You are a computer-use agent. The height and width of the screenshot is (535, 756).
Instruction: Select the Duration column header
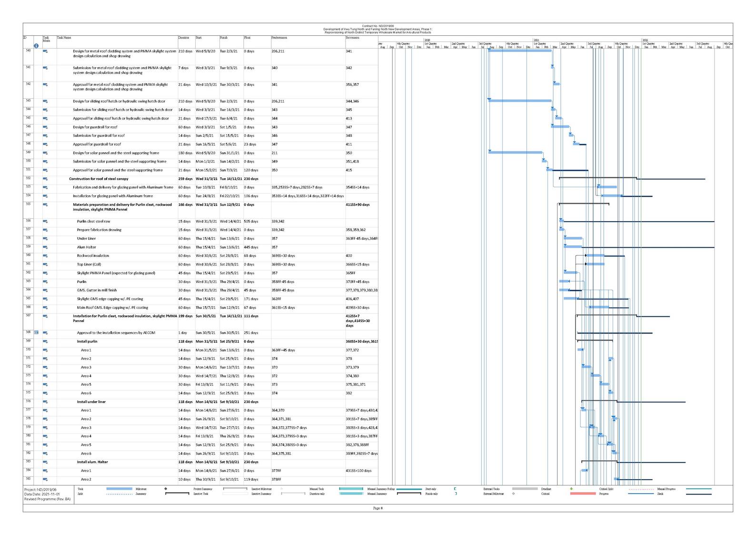183,38
